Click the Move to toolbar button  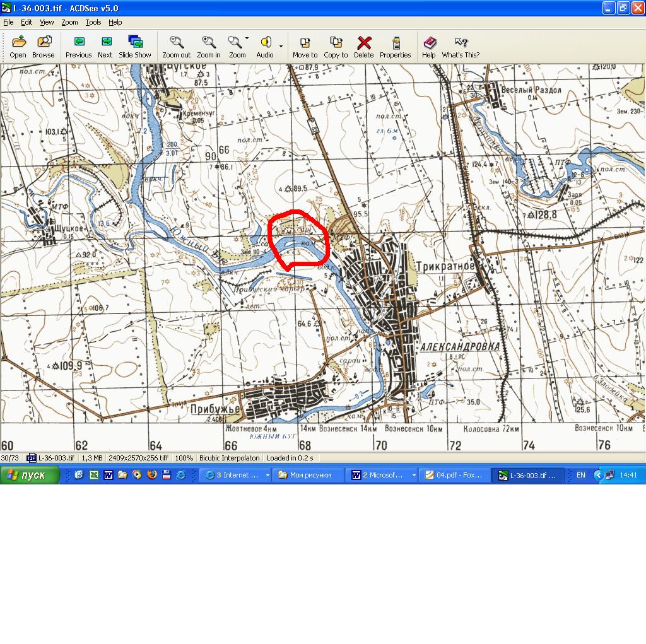(x=305, y=47)
